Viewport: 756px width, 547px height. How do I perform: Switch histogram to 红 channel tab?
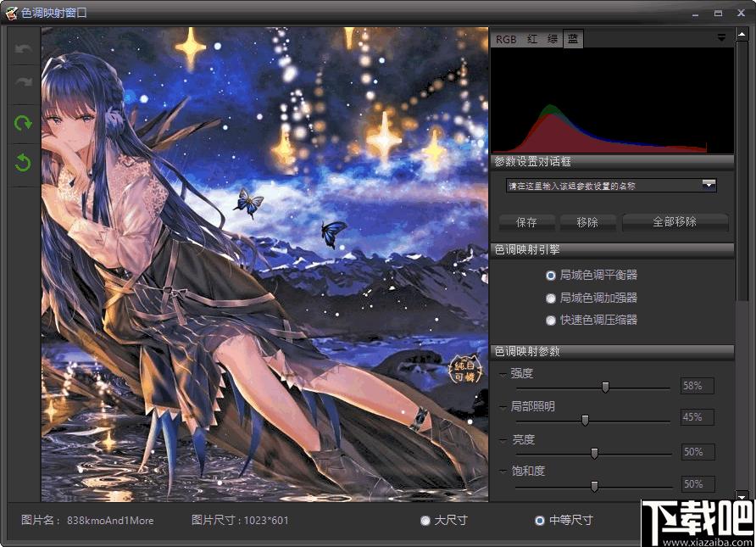coord(532,39)
